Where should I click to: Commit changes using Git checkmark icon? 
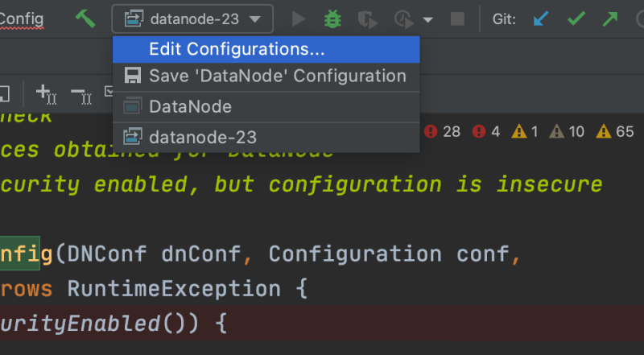[x=576, y=19]
